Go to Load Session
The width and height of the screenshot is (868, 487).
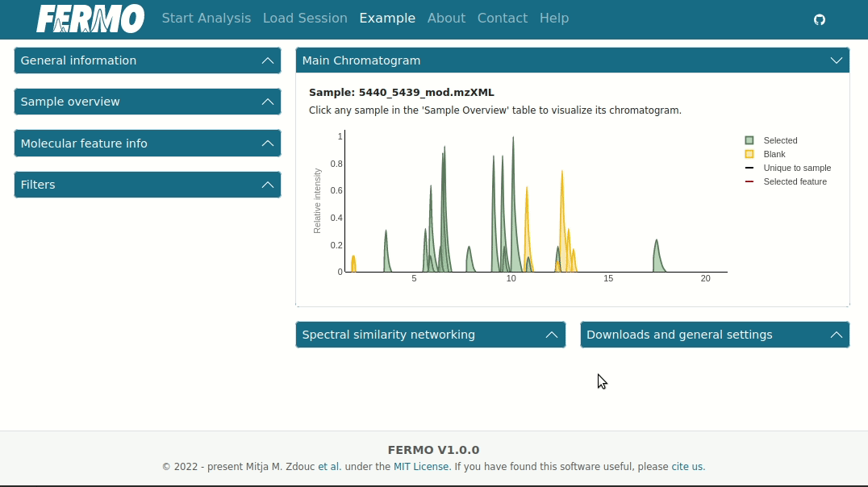pyautogui.click(x=305, y=19)
